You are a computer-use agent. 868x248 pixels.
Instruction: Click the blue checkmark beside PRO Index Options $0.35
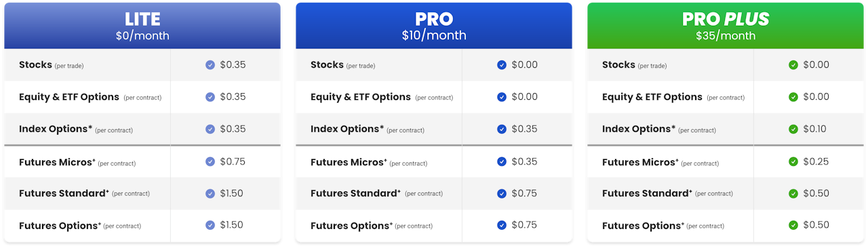(502, 129)
